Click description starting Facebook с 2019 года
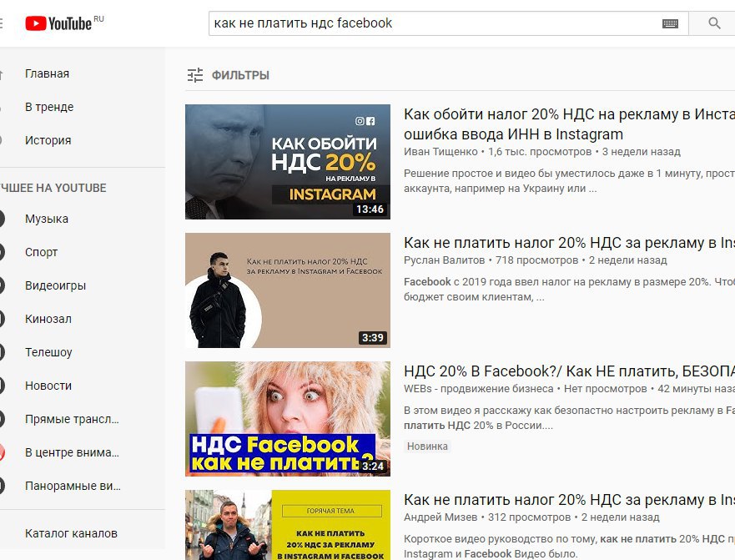 [x=569, y=290]
